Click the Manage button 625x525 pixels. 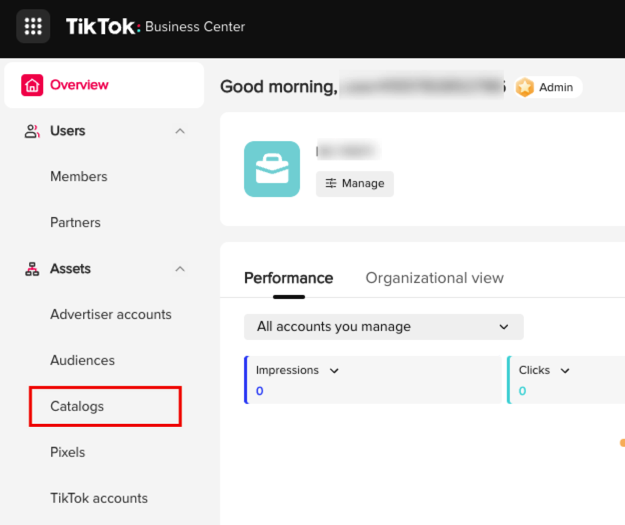coord(355,184)
